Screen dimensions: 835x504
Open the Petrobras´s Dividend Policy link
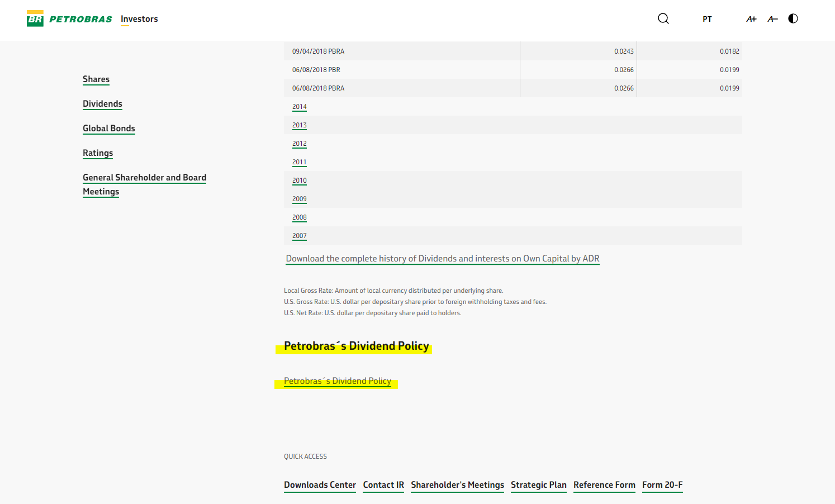tap(338, 381)
